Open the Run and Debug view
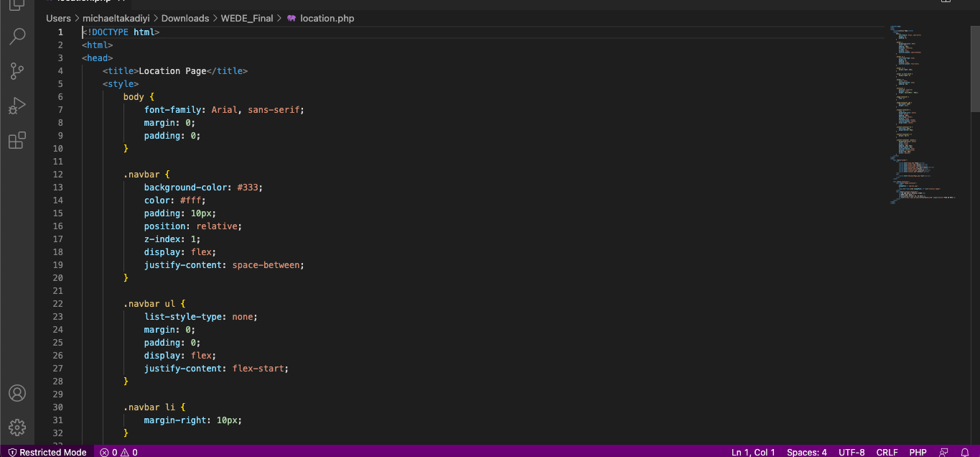980x457 pixels. pyautogui.click(x=17, y=106)
